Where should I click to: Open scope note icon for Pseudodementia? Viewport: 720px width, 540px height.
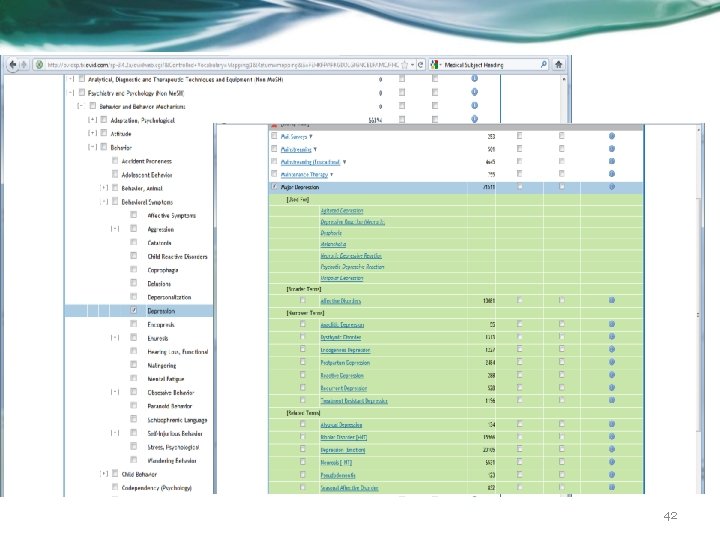tap(612, 475)
